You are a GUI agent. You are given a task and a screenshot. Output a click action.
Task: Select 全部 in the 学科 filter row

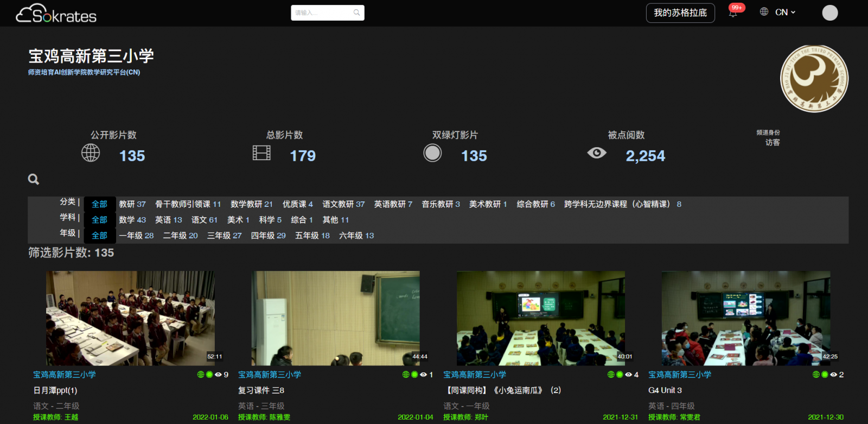99,220
